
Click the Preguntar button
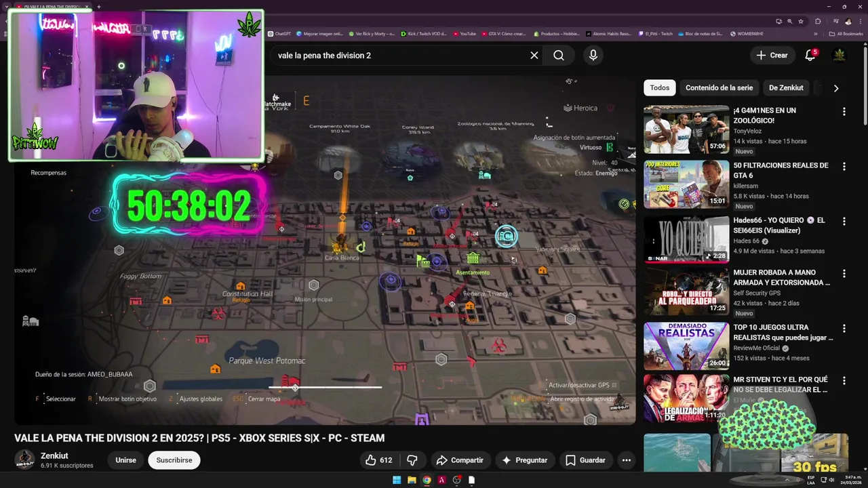[x=524, y=460]
